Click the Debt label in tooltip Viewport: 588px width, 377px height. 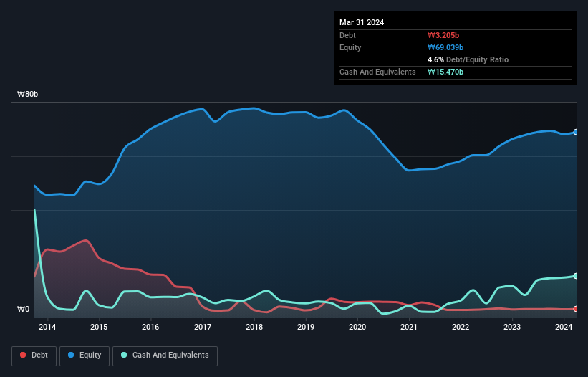click(x=347, y=35)
